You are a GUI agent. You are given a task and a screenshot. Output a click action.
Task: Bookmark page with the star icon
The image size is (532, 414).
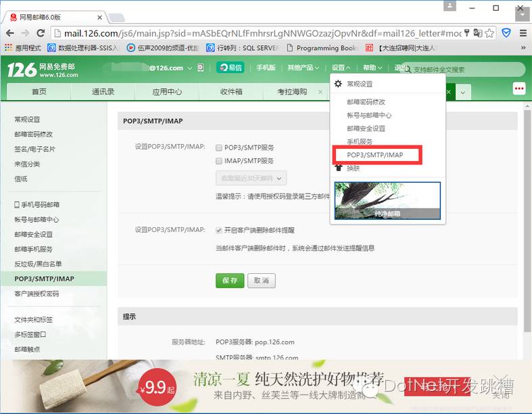pyautogui.click(x=489, y=33)
